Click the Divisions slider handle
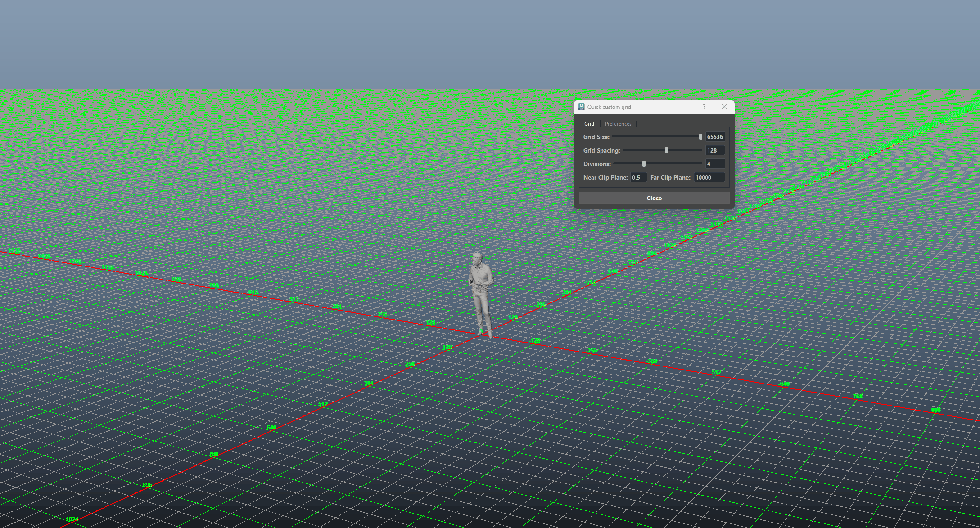This screenshot has height=528, width=980. [644, 164]
